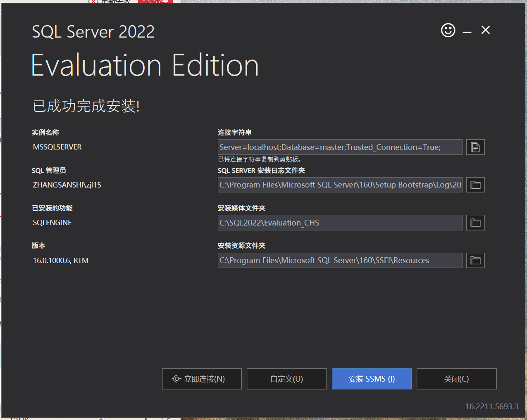Click the 已成功完成安装! heading
527x420 pixels.
coord(86,106)
